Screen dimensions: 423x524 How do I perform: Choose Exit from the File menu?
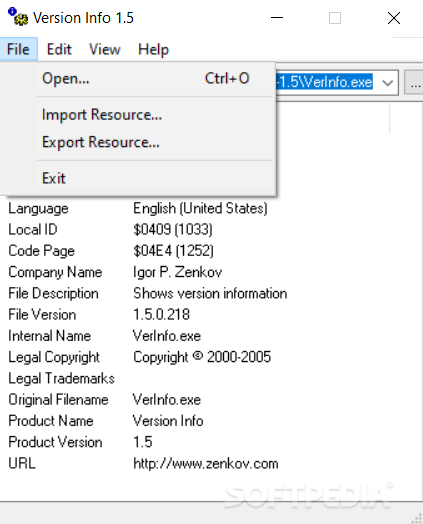coord(138,178)
